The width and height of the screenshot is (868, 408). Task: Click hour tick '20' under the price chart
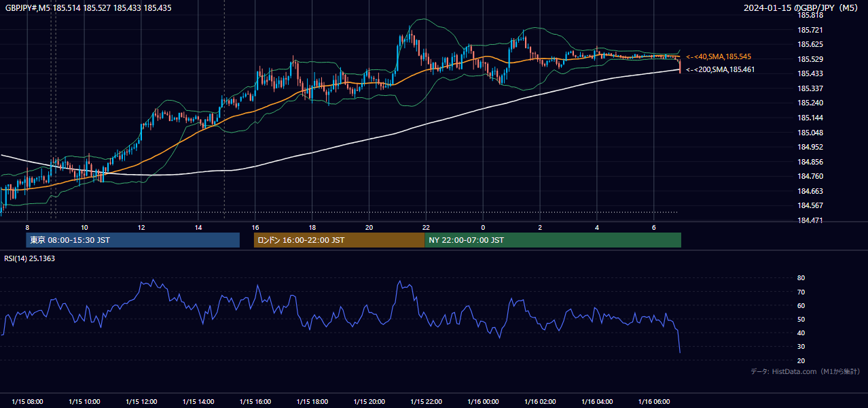(369, 227)
